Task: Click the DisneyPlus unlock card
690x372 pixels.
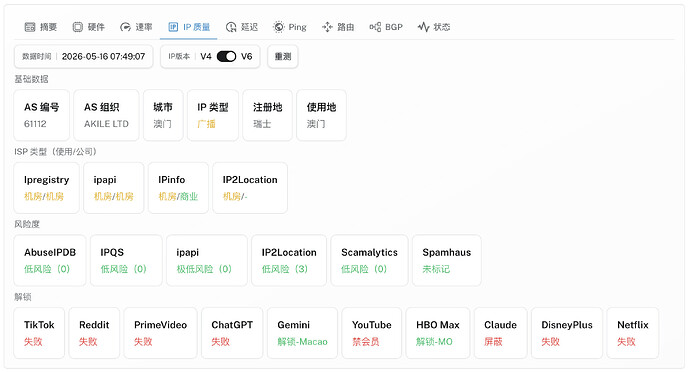Action: [x=567, y=333]
